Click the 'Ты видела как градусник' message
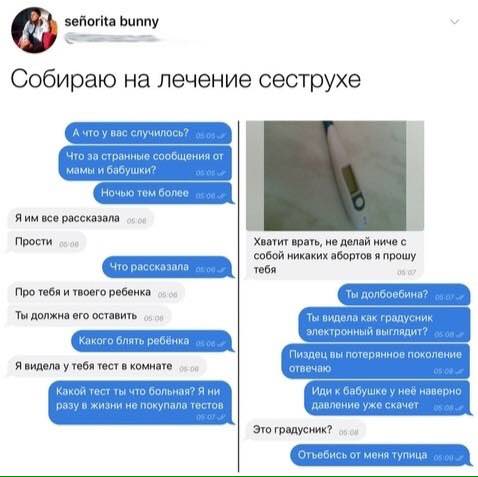This screenshot has width=478, height=477. [x=384, y=324]
